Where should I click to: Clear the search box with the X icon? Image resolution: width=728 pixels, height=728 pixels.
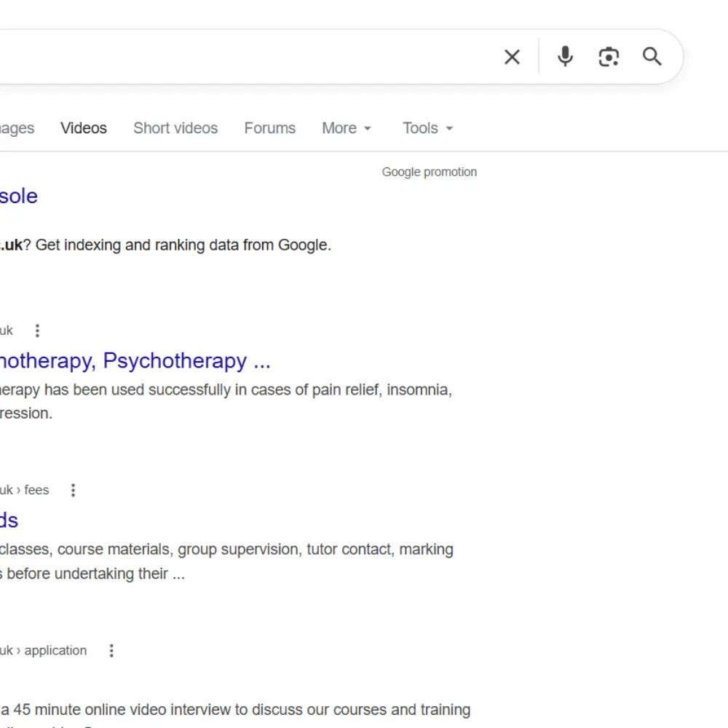coord(512,57)
